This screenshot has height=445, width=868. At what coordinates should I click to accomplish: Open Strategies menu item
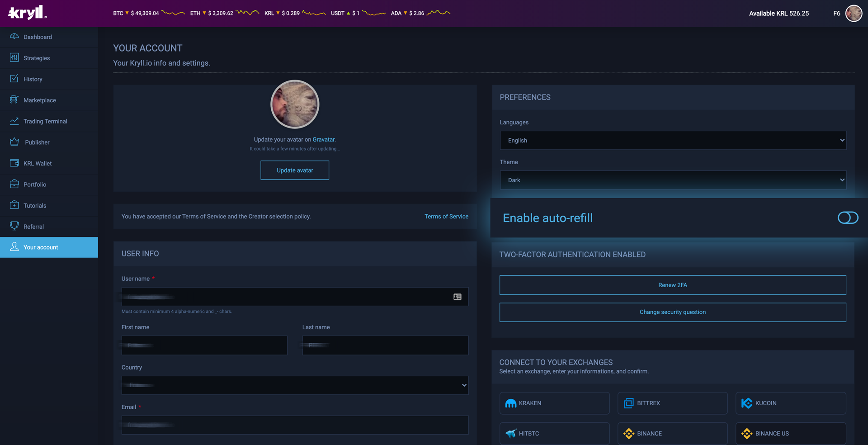(49, 58)
